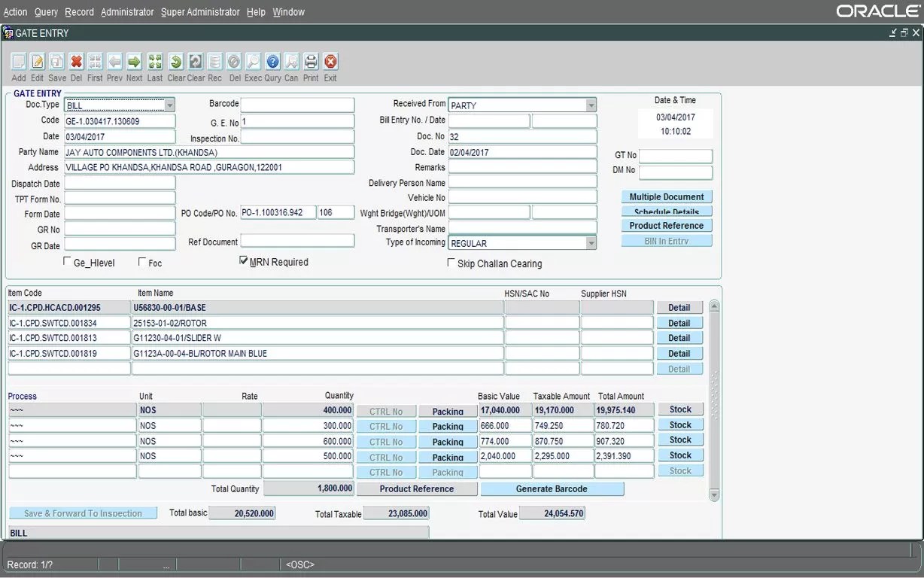Screen dimensions: 924x578
Task: Select item name G1123A-00-04-BL/ROTOR MAIN BLUE
Action: (318, 353)
